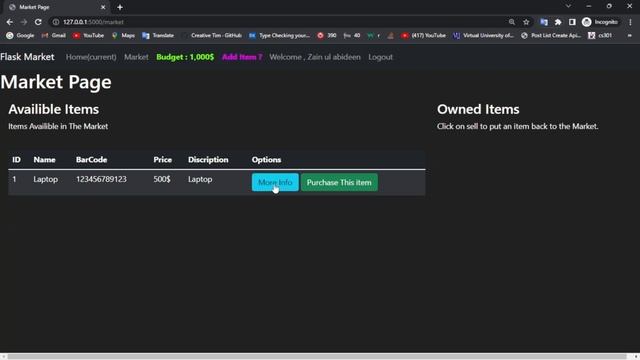Click the BarCode column header
This screenshot has height=360, width=640.
pos(91,160)
